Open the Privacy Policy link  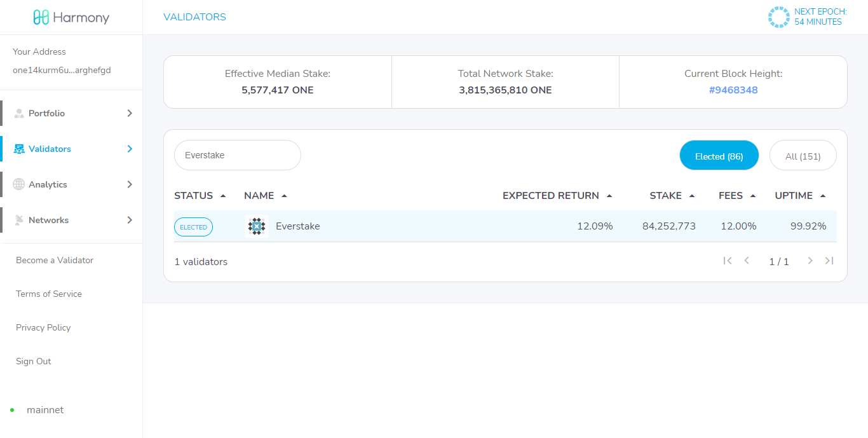43,327
